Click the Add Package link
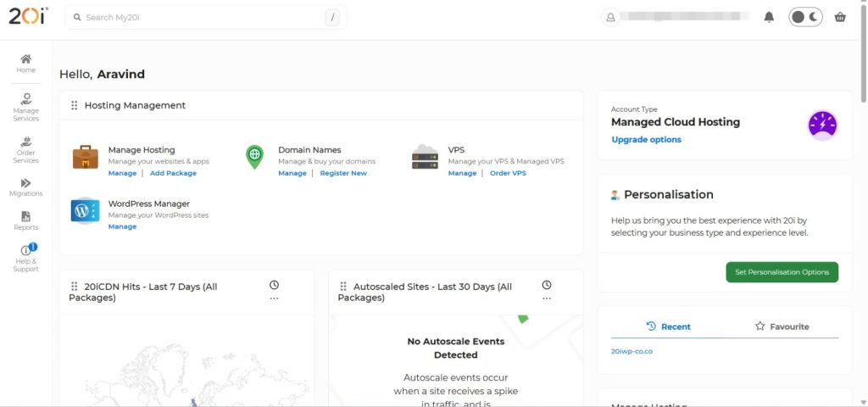868x407 pixels. (x=173, y=173)
